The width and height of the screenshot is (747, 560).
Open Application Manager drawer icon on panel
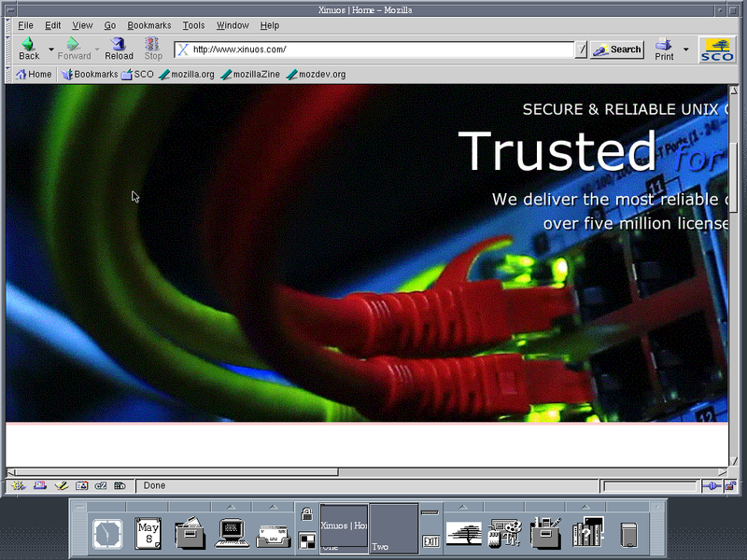(x=546, y=533)
